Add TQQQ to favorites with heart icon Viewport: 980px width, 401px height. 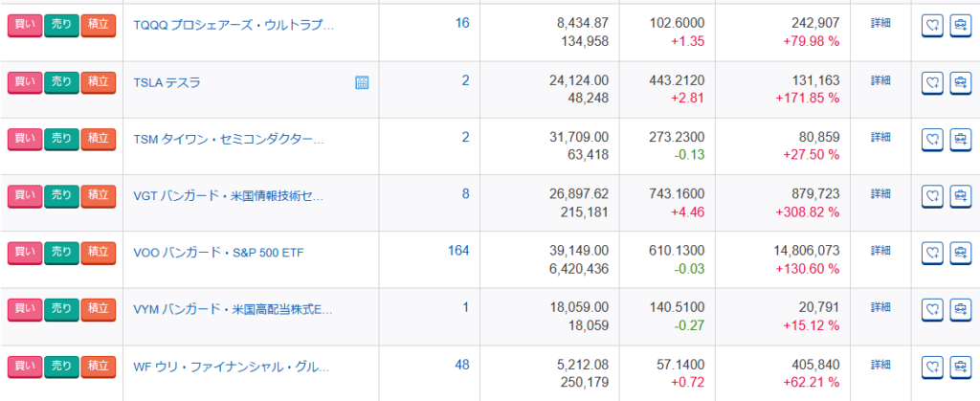(x=932, y=26)
